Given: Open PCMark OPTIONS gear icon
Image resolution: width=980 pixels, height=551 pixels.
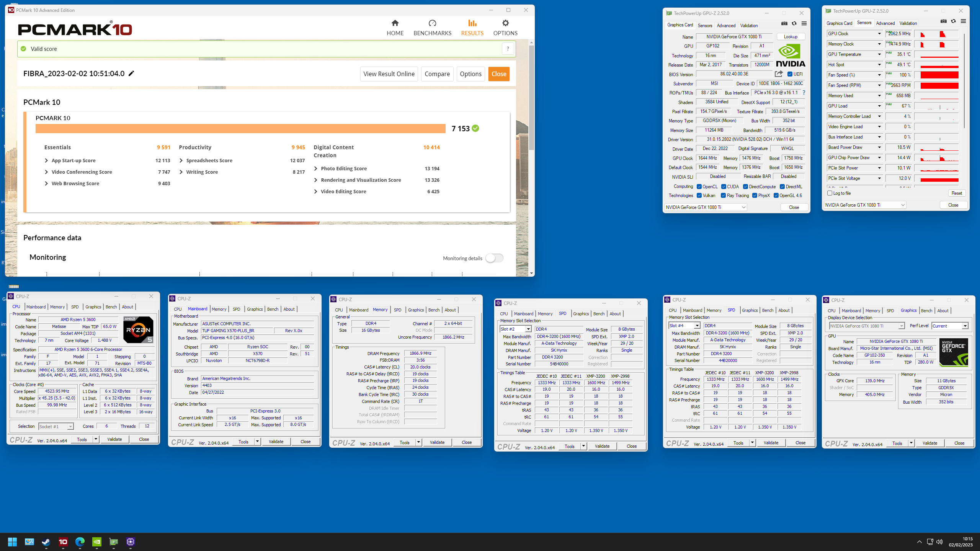Looking at the screenshot, I should pyautogui.click(x=505, y=23).
